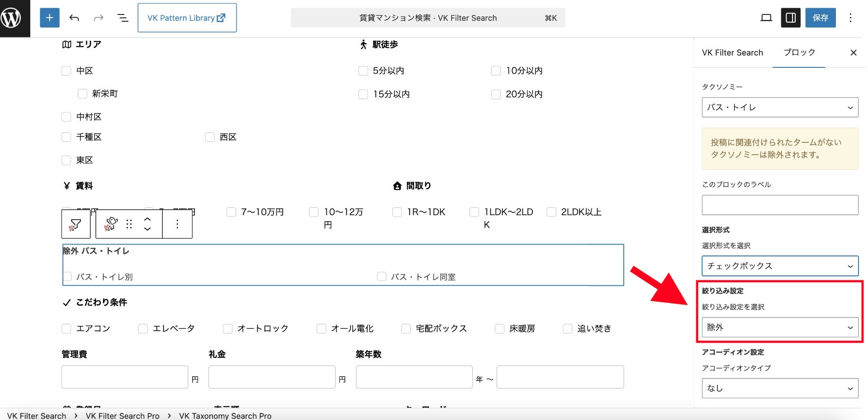Open block options via three-dot toolbar icon
The image size is (868, 420).
point(177,224)
